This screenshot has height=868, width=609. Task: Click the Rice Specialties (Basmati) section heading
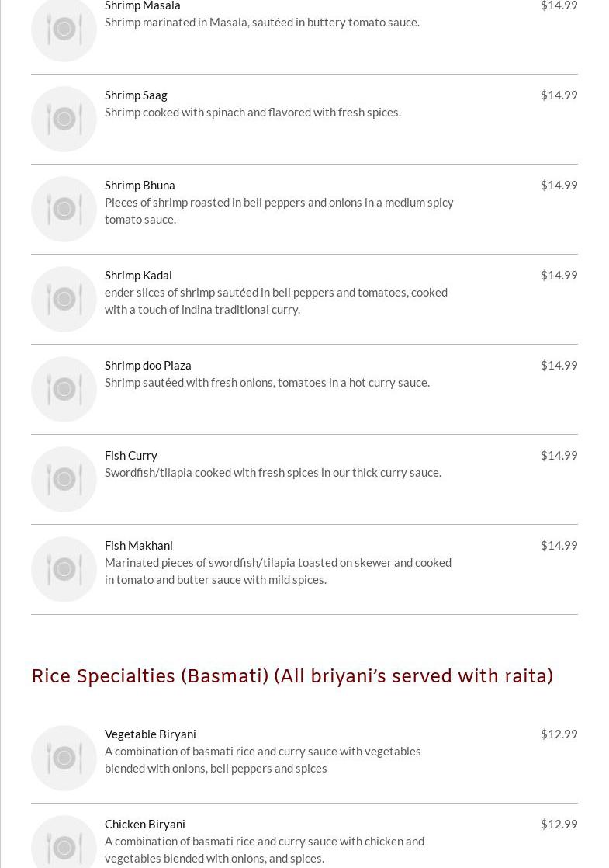coord(292,675)
